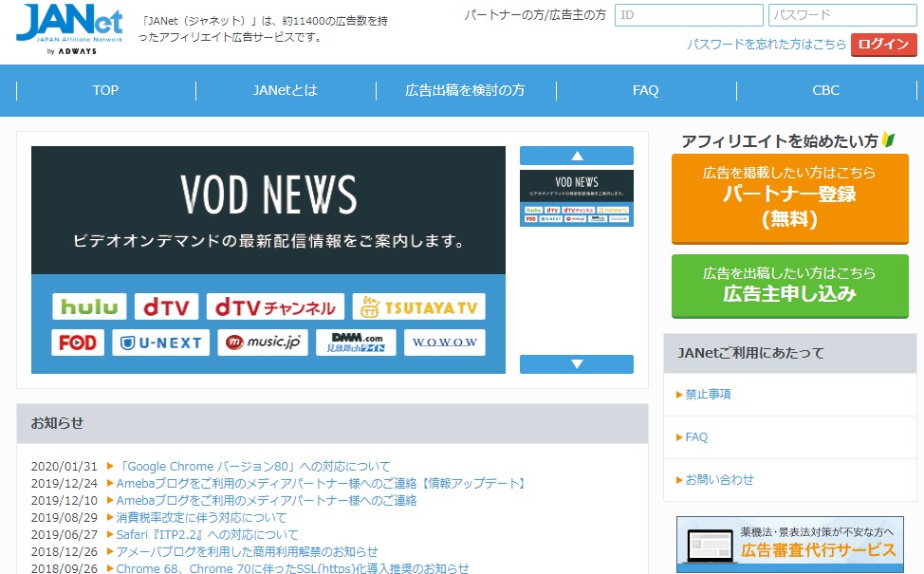Open アメーバブログを利用した商用利用解禁のお知らせ link
924x574 pixels.
coord(247,551)
